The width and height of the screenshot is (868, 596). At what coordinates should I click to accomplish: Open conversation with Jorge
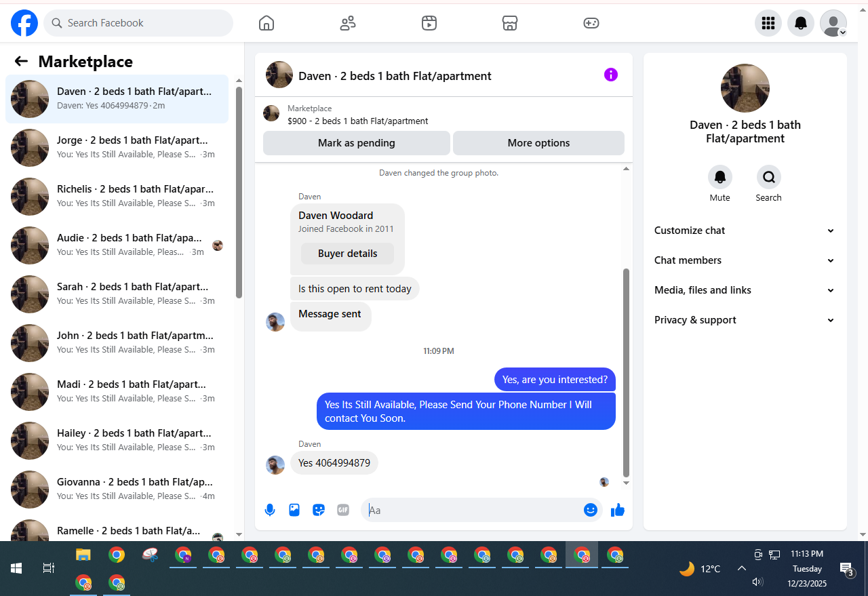(x=117, y=148)
